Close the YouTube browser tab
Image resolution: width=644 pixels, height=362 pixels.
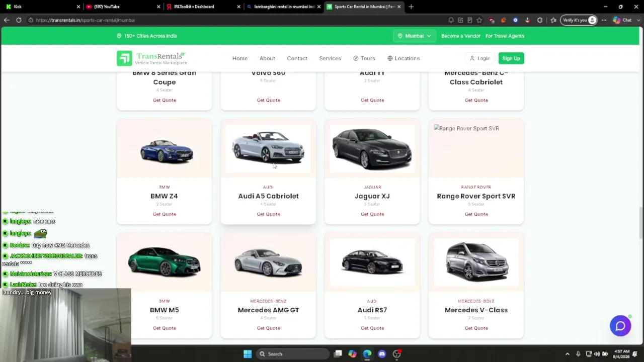(158, 7)
